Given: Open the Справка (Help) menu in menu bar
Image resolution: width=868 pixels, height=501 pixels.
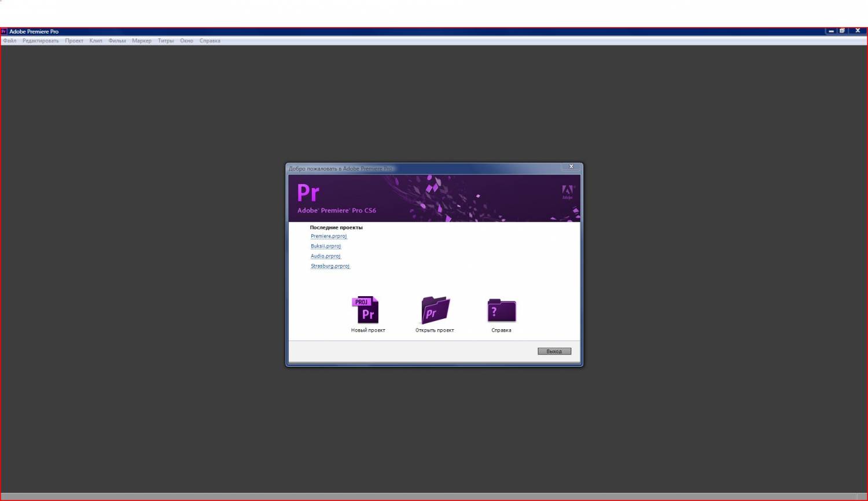Looking at the screenshot, I should click(210, 40).
